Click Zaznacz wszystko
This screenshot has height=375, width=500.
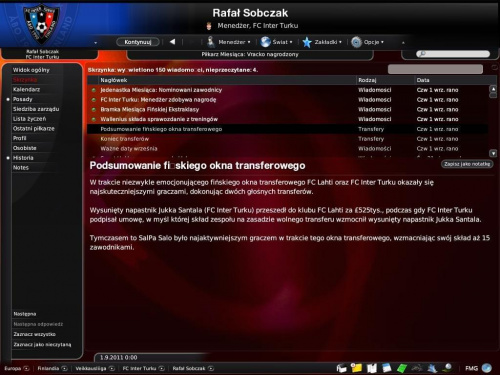pos(34,334)
